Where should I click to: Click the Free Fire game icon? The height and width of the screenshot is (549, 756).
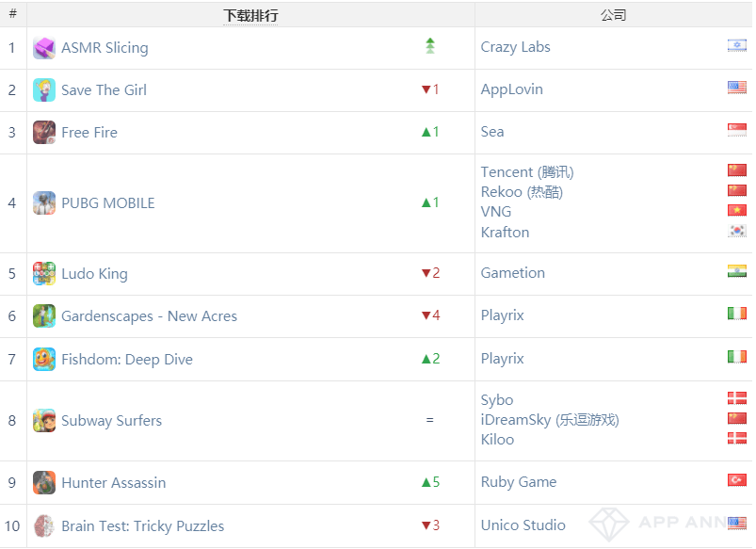coord(44,133)
